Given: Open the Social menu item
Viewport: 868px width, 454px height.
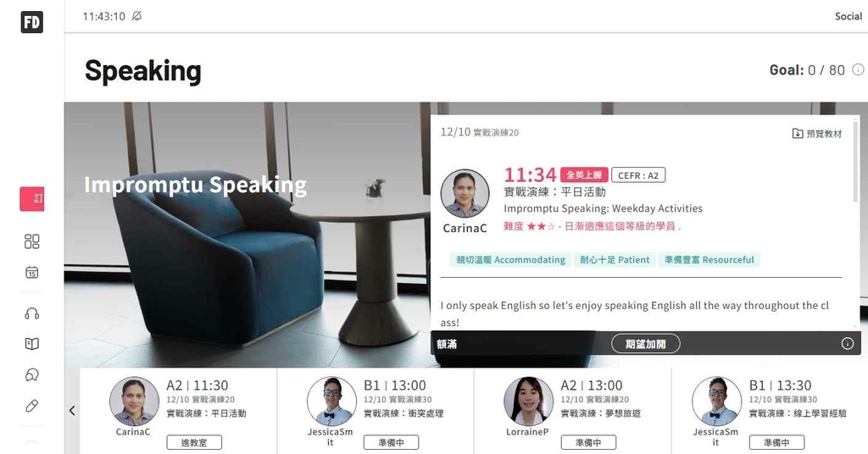Looking at the screenshot, I should coord(848,16).
